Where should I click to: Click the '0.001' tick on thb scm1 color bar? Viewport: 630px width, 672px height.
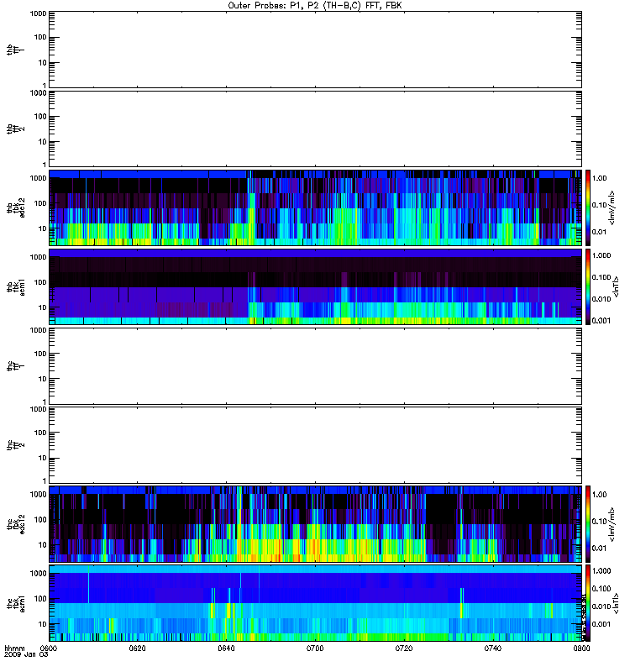pos(601,321)
